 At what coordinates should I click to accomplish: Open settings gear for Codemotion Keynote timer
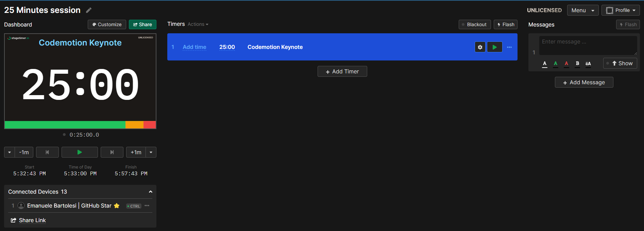pyautogui.click(x=480, y=47)
